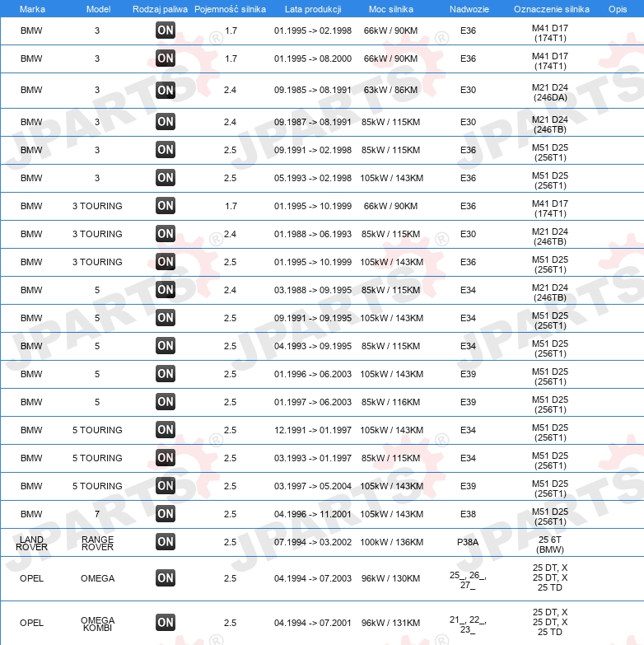Click the BMW 7 model cell

(97, 514)
